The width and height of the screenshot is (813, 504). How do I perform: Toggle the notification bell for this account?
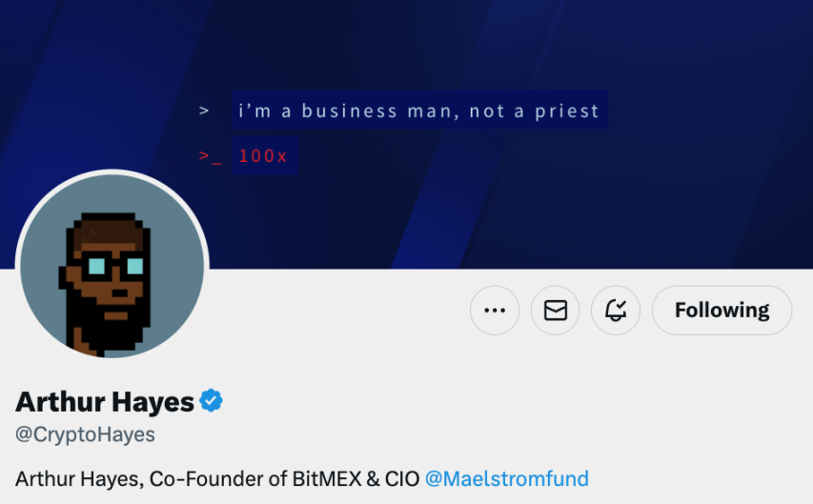[616, 310]
